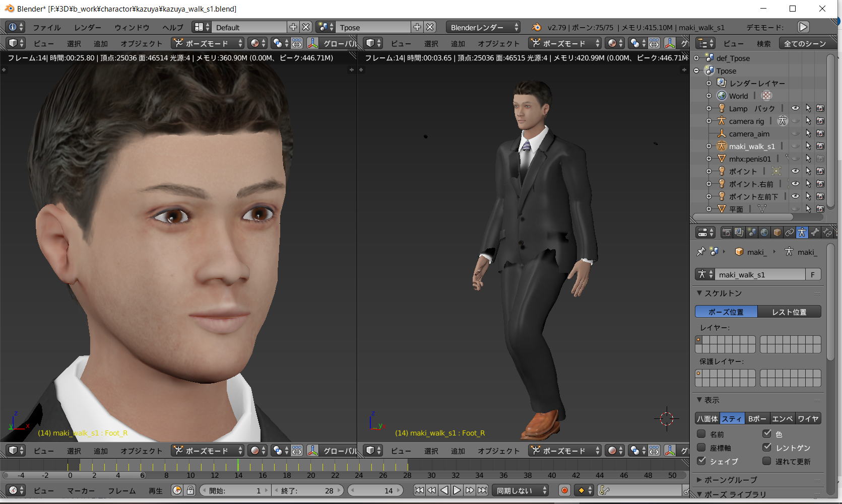Viewport: 842px width, 504px height.
Task: Open the Object constraints chain icon
Action: point(789,233)
